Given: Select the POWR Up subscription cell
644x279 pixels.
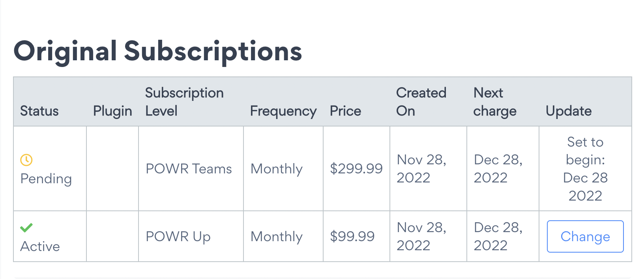Looking at the screenshot, I should pyautogui.click(x=178, y=237).
